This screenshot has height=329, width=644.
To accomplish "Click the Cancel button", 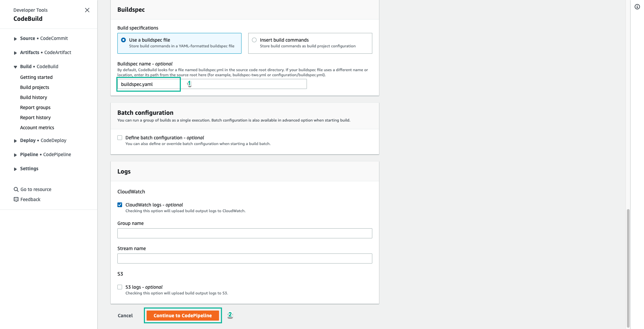I will pyautogui.click(x=125, y=316).
